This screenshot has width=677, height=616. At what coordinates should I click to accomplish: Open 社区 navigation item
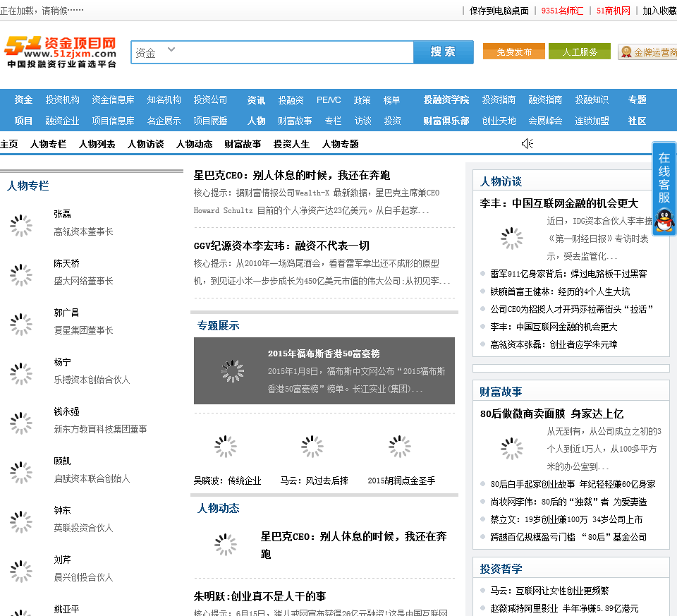click(638, 121)
